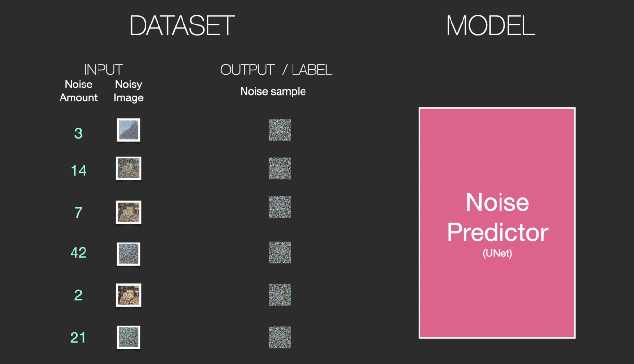
Task: Click the noisy image thumbnail beside amount 3
Action: point(128,130)
